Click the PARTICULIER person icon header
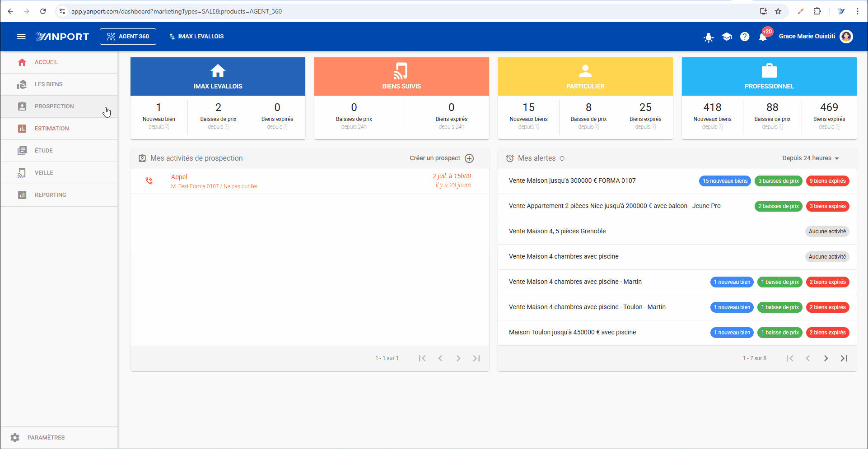The height and width of the screenshot is (449, 868). [585, 76]
